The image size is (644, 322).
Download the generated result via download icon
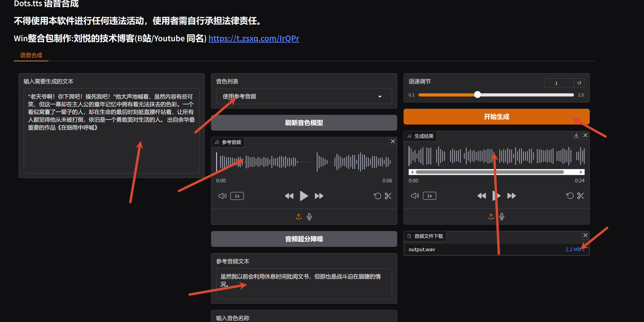pos(576,135)
